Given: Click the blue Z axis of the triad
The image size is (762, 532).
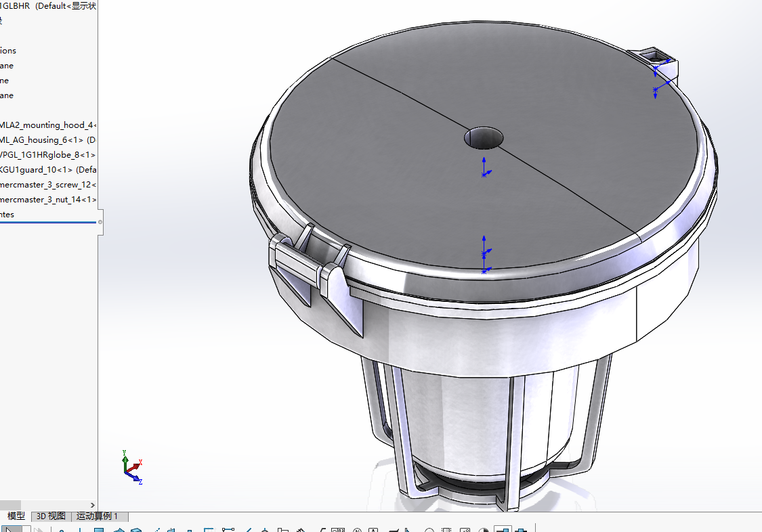Looking at the screenshot, I should tap(135, 478).
